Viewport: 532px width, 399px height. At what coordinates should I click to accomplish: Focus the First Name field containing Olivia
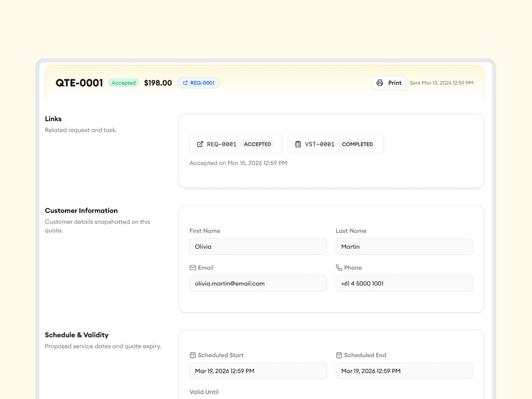coord(258,247)
